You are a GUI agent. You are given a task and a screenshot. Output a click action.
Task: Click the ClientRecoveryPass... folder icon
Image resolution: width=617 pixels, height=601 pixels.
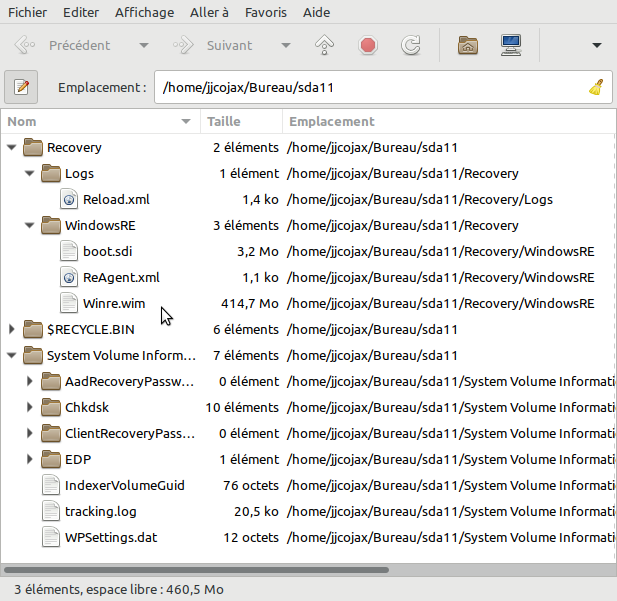[51, 433]
